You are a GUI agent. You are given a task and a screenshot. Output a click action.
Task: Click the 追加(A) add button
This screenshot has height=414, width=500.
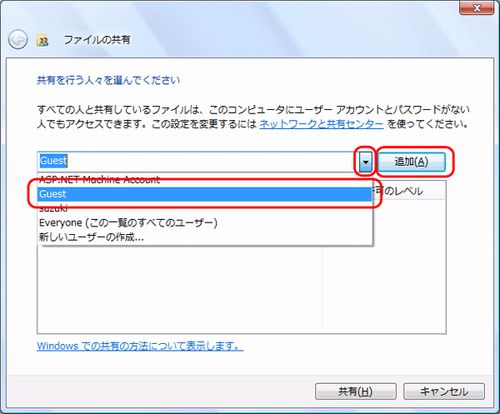tap(412, 162)
